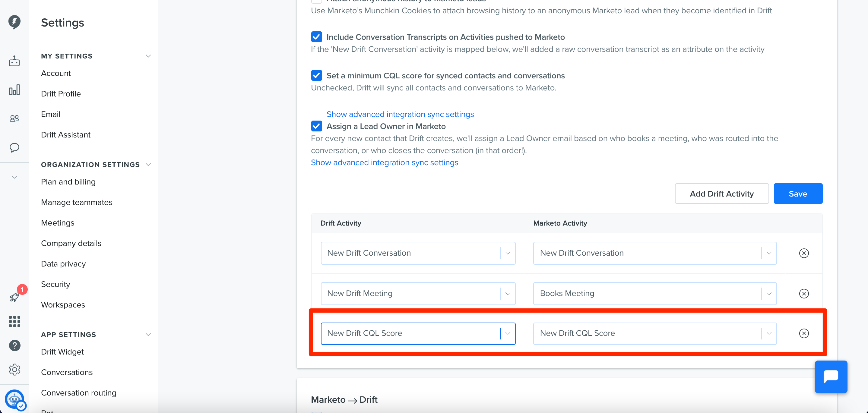868x413 pixels.
Task: Open Drift Widget settings
Action: 62,352
